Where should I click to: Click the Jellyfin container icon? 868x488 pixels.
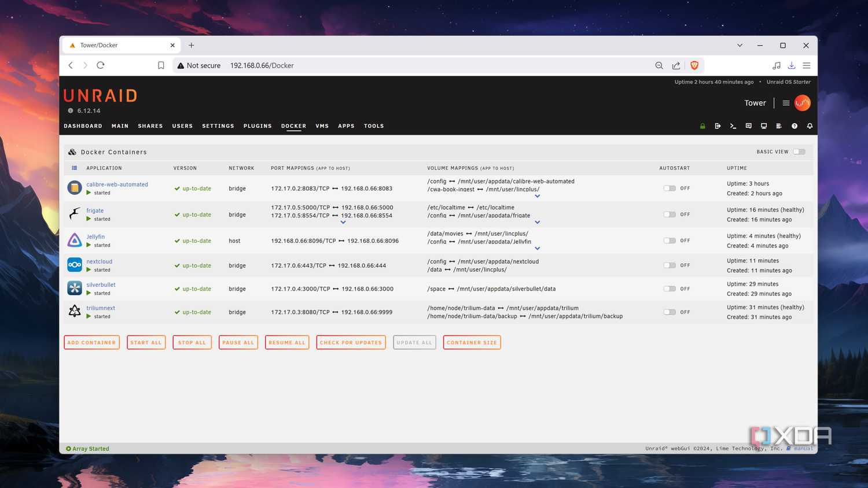click(x=75, y=240)
